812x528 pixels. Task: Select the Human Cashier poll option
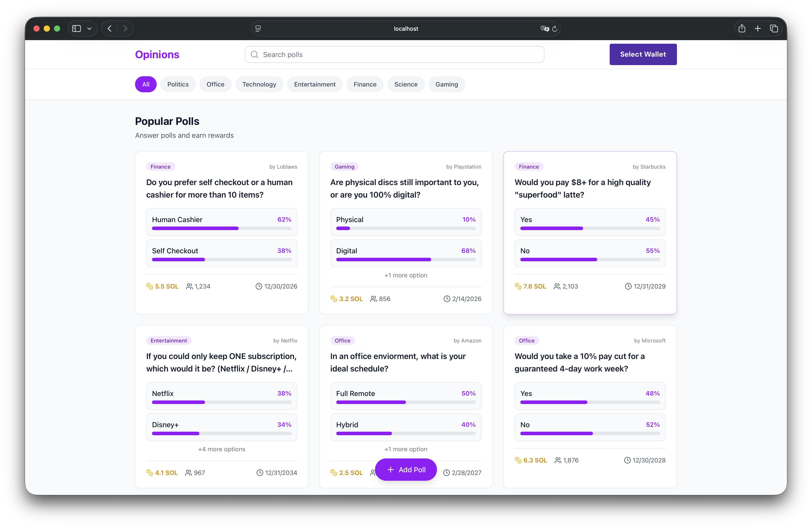(x=221, y=222)
